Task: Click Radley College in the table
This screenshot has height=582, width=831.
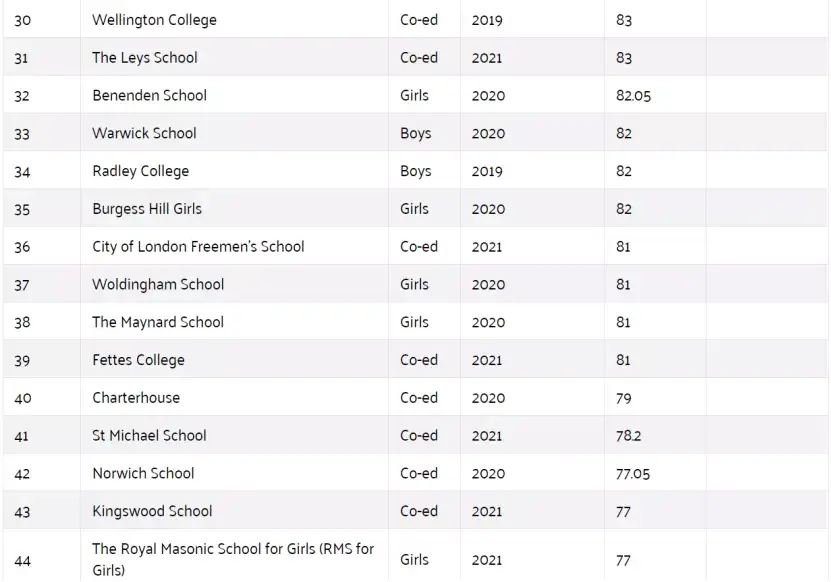Action: tap(140, 171)
